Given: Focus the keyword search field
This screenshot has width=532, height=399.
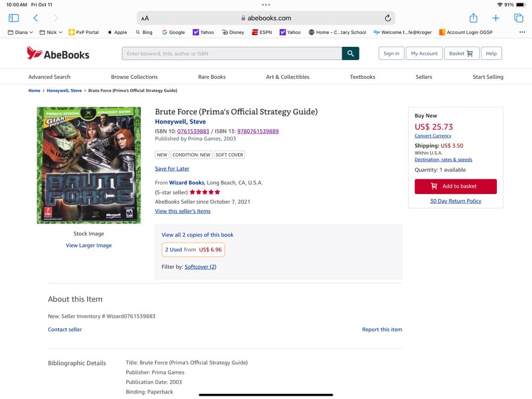Looking at the screenshot, I should point(232,53).
